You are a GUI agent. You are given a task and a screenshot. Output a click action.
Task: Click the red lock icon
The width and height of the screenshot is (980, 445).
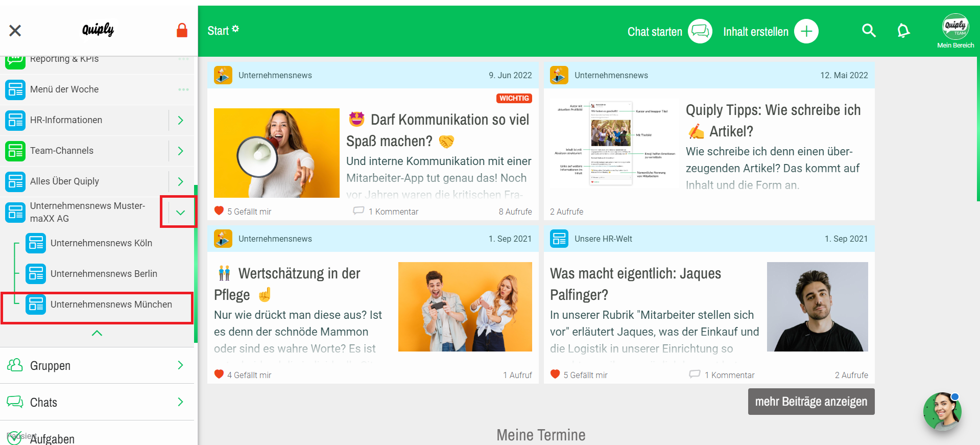click(x=182, y=30)
